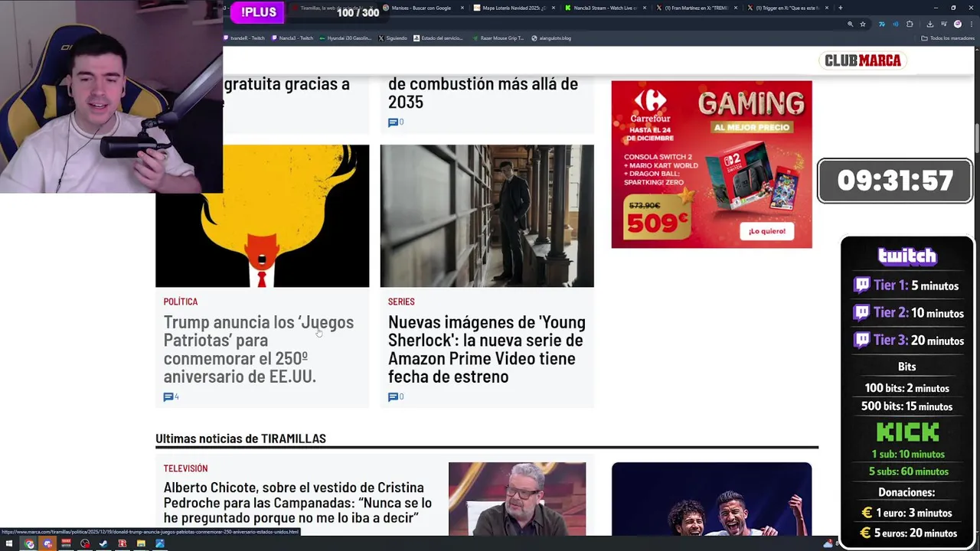Open File Explorer from the taskbar
This screenshot has height=551, width=980.
141,544
